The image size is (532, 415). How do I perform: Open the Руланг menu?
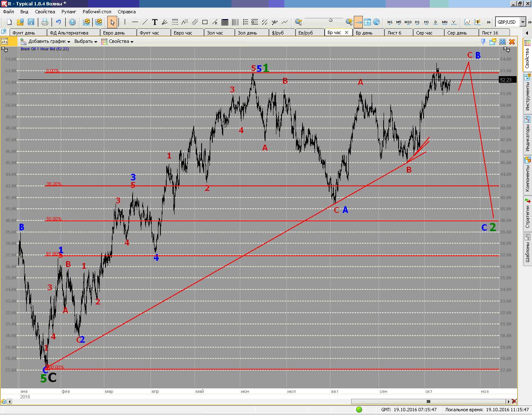tap(69, 12)
